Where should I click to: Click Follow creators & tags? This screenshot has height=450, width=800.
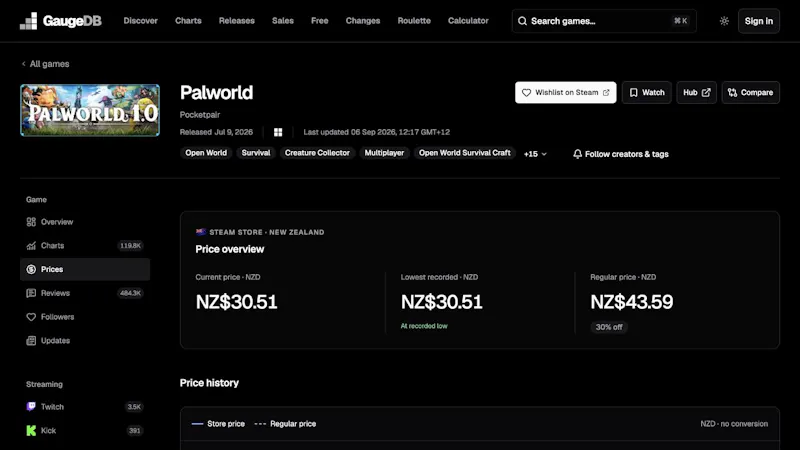tap(620, 154)
